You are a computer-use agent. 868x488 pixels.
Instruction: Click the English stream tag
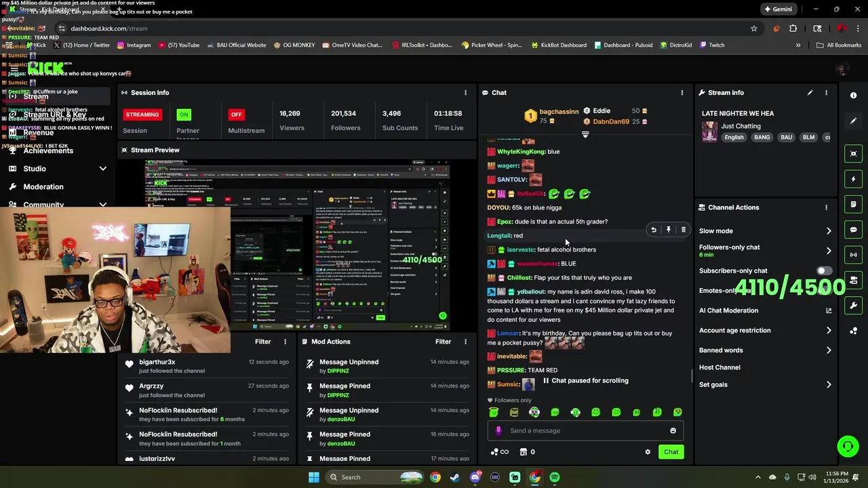coord(734,137)
